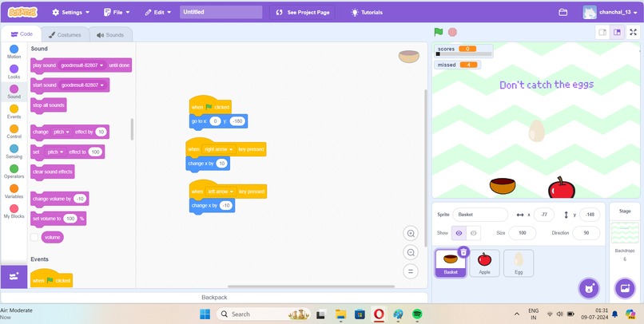Screen dimensions: 644x324
Task: Select the Events block category
Action: point(14,112)
